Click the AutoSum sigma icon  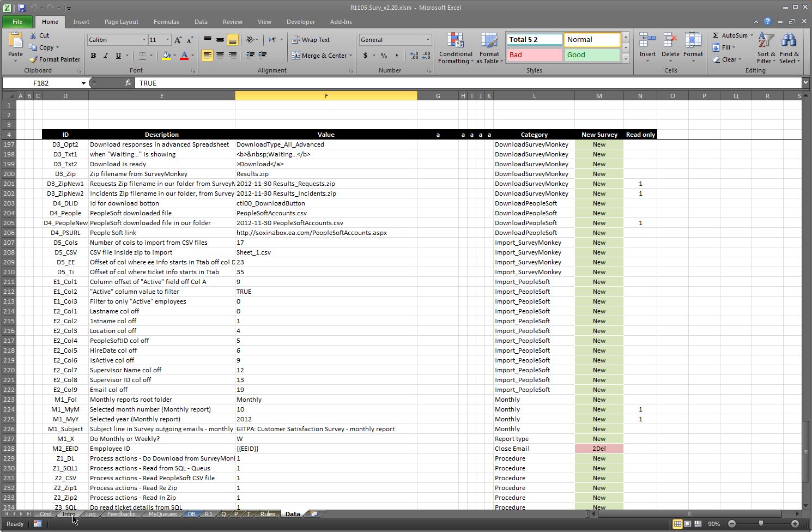click(716, 35)
